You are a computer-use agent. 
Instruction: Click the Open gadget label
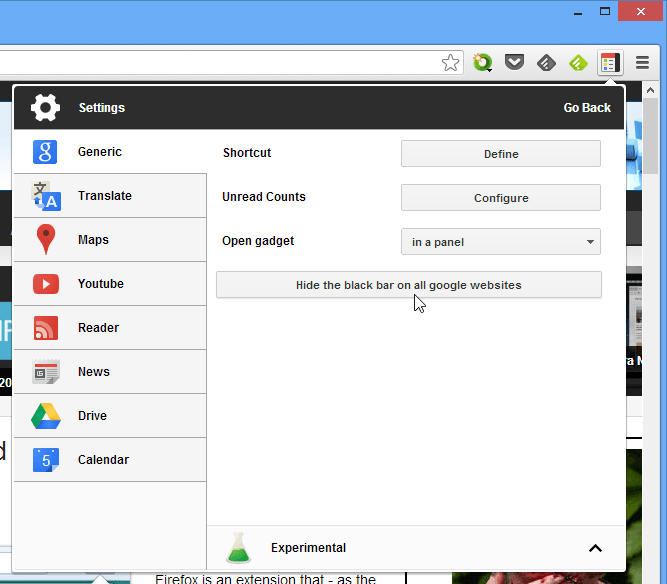[258, 241]
